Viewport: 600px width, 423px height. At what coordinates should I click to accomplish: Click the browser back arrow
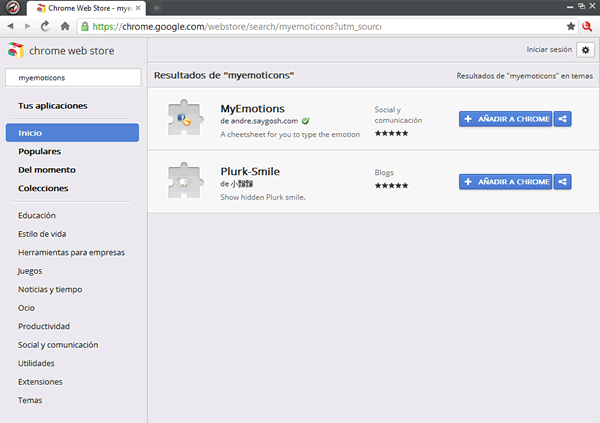pos(10,26)
